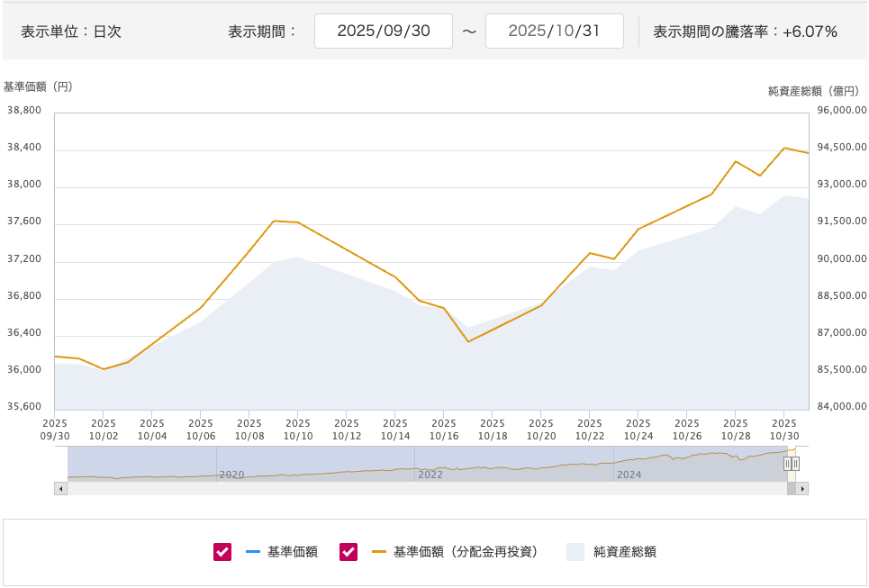
Task: Click the right range handle on the navigator
Action: (795, 464)
